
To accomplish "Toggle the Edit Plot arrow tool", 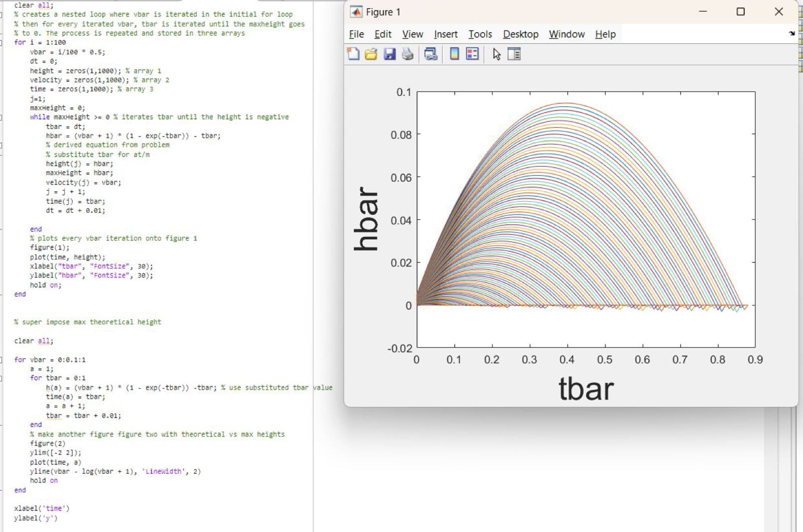I will tap(497, 54).
